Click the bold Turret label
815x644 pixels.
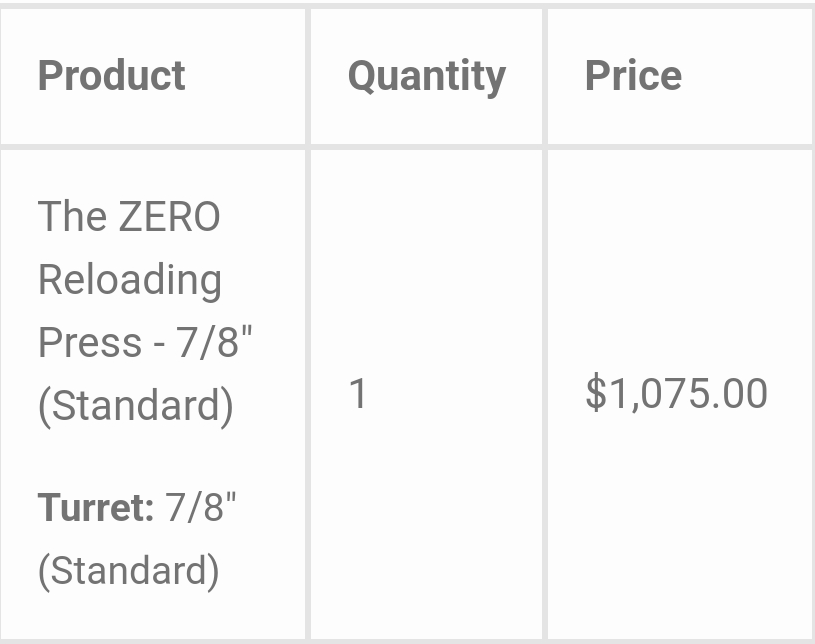pos(92,508)
